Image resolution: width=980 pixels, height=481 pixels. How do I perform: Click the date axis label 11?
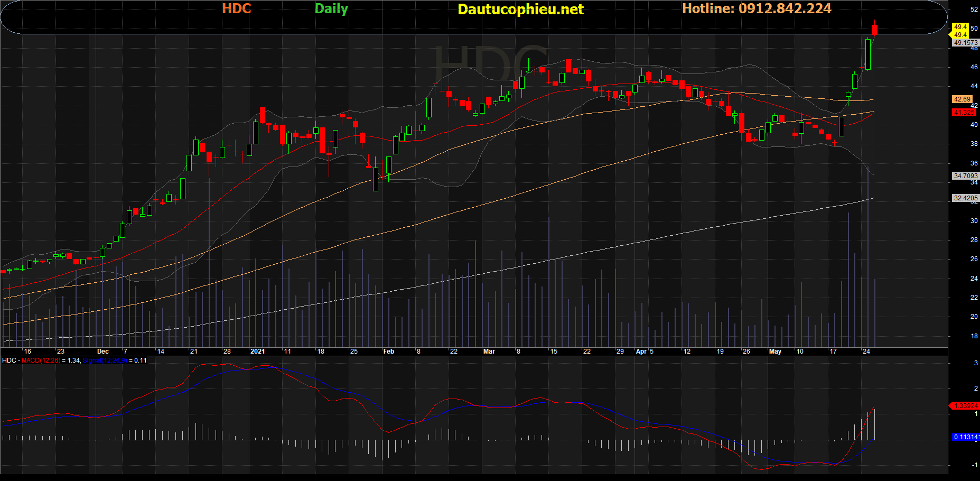[287, 351]
